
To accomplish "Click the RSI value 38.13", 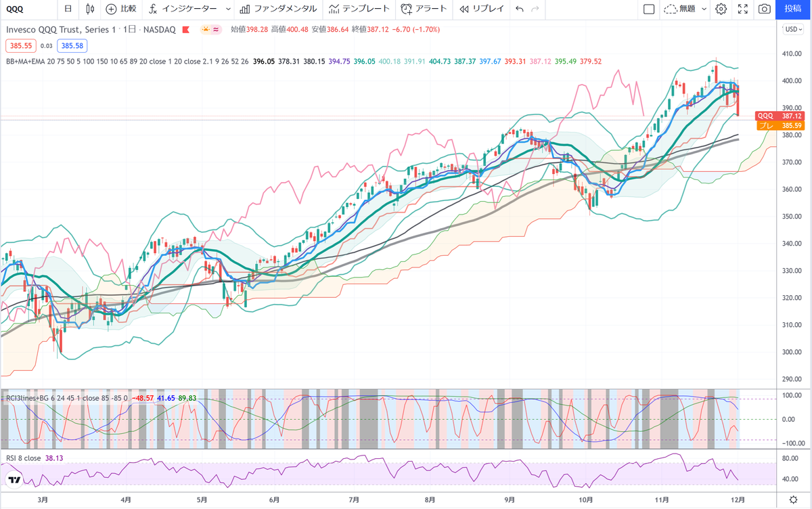I will (55, 458).
